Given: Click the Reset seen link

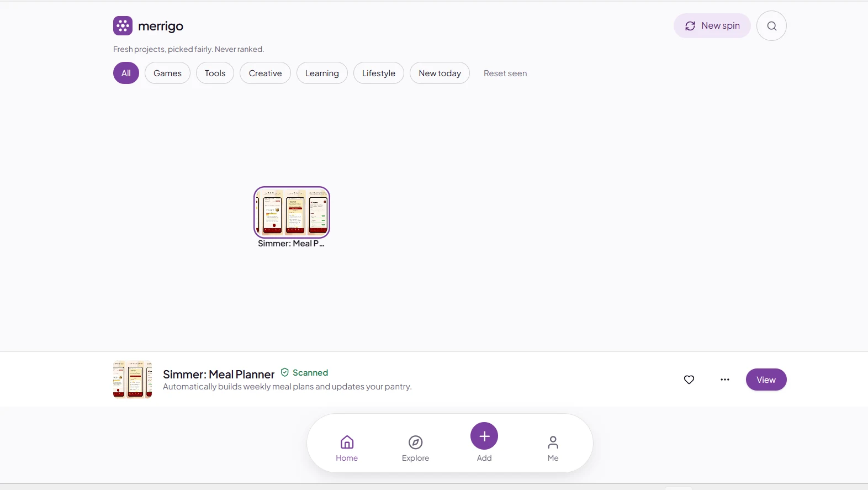Looking at the screenshot, I should click(505, 73).
